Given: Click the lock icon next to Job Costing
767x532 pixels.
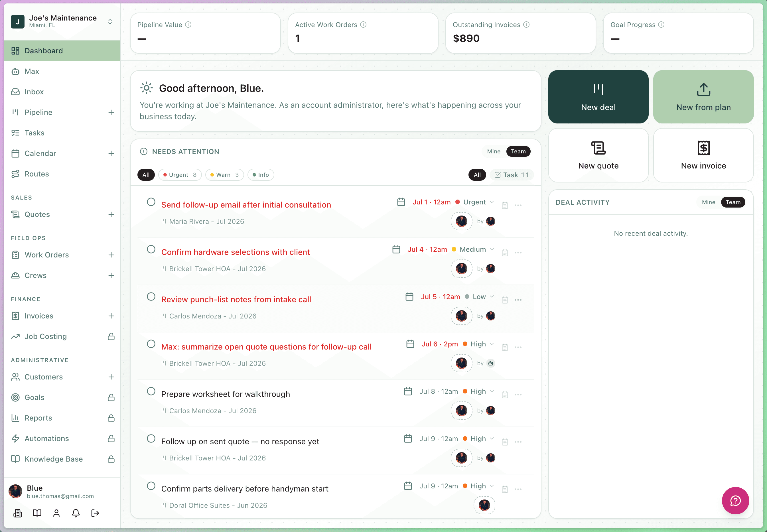Looking at the screenshot, I should coord(111,336).
